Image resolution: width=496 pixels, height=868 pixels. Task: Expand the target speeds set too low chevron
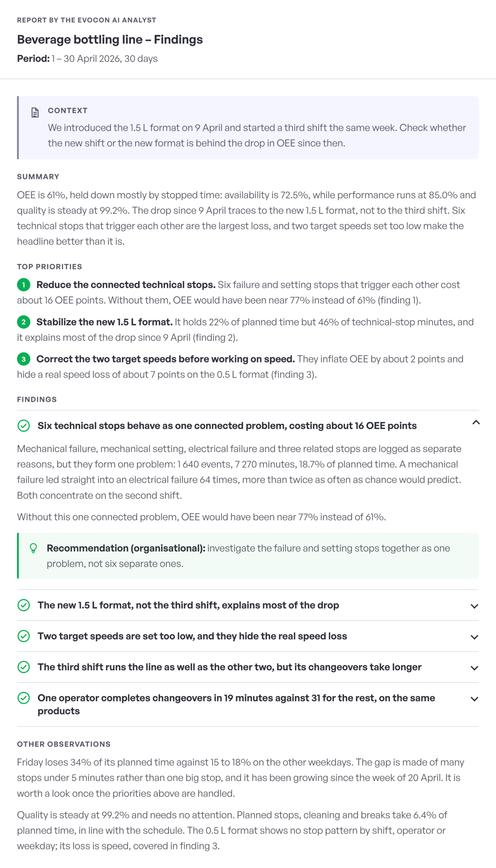coord(474,637)
